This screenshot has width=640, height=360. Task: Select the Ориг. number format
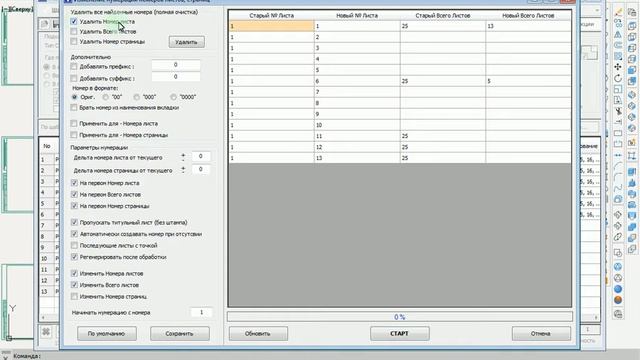74,97
